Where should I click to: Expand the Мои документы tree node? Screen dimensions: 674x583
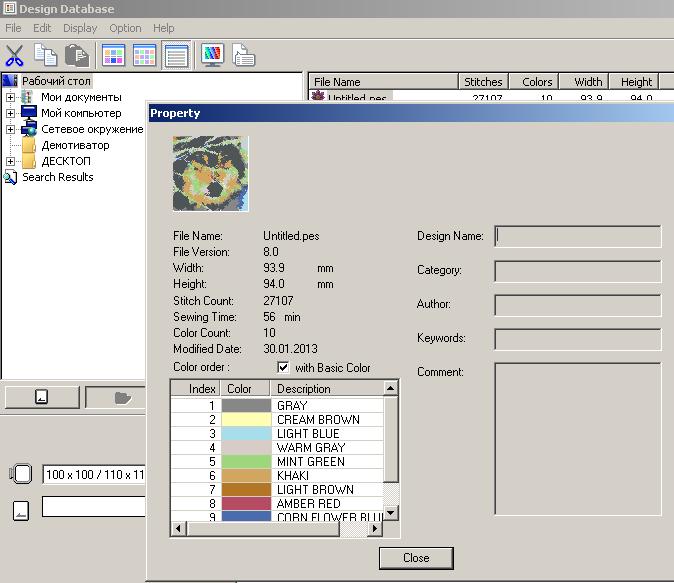(11, 97)
